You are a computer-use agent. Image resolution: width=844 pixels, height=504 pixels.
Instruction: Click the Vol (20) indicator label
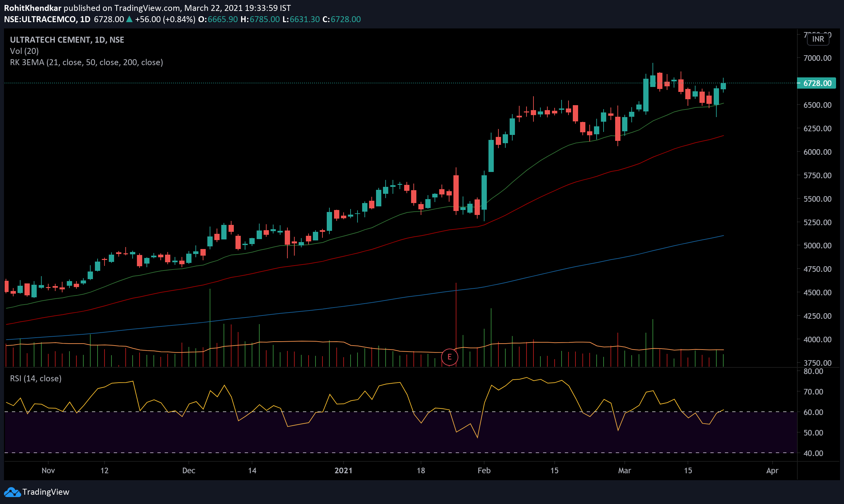24,51
